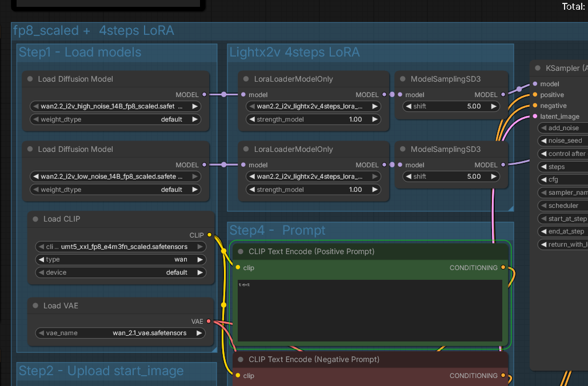The width and height of the screenshot is (588, 386).
Task: Decrease shift on the upper ModelSamplingSD3
Action: [409, 106]
